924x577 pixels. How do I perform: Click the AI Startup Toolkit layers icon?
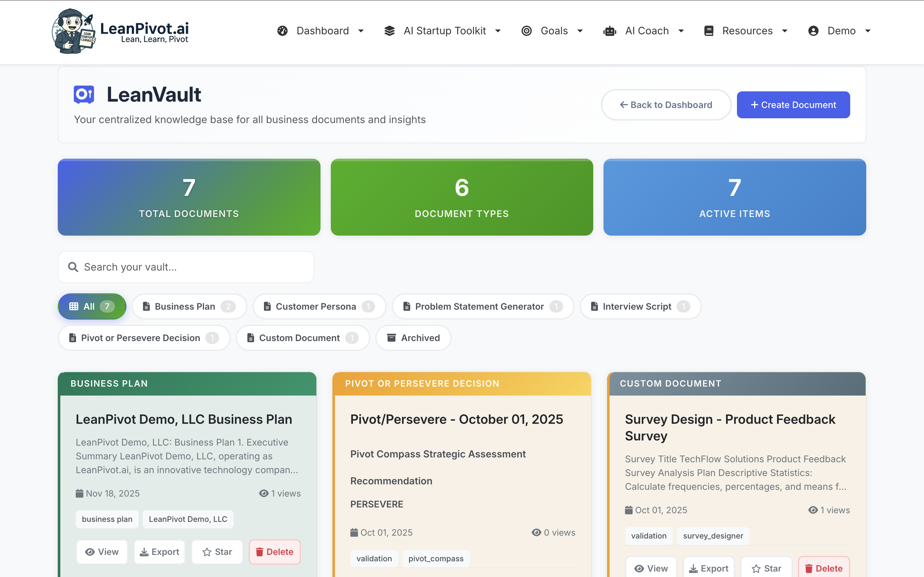point(389,30)
